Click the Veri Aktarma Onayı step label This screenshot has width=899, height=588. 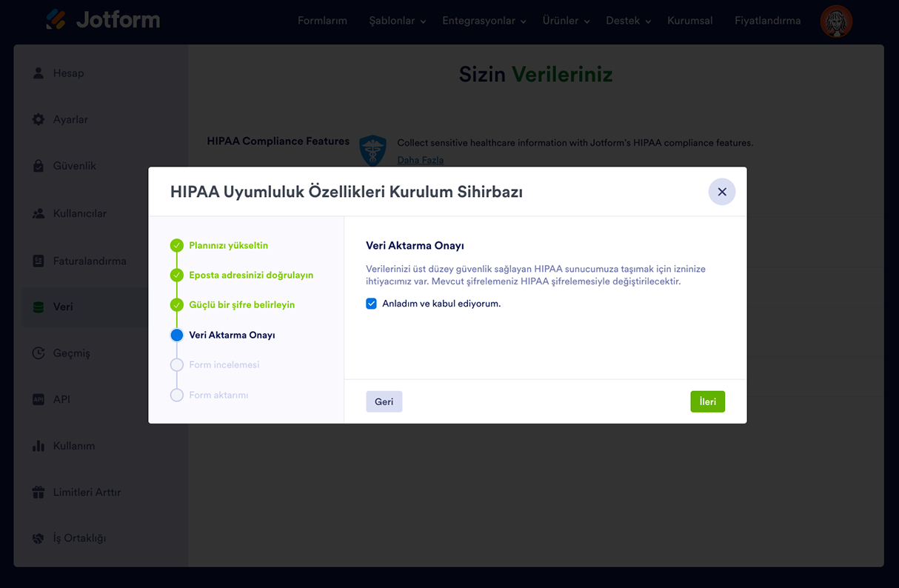pos(232,335)
